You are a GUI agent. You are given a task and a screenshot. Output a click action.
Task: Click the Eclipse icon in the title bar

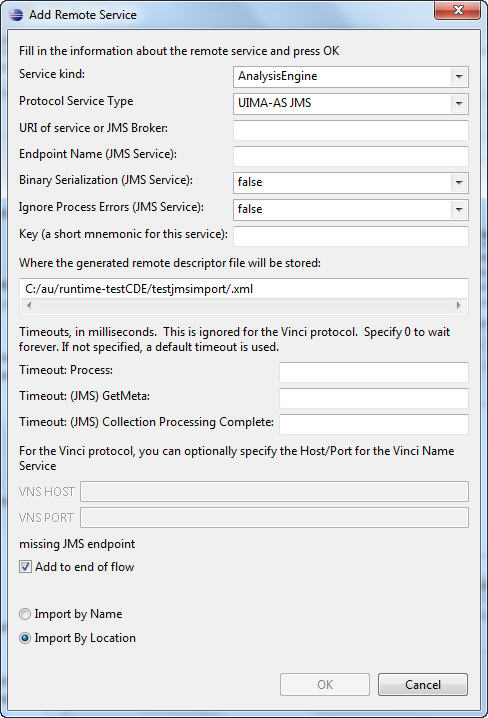click(16, 15)
